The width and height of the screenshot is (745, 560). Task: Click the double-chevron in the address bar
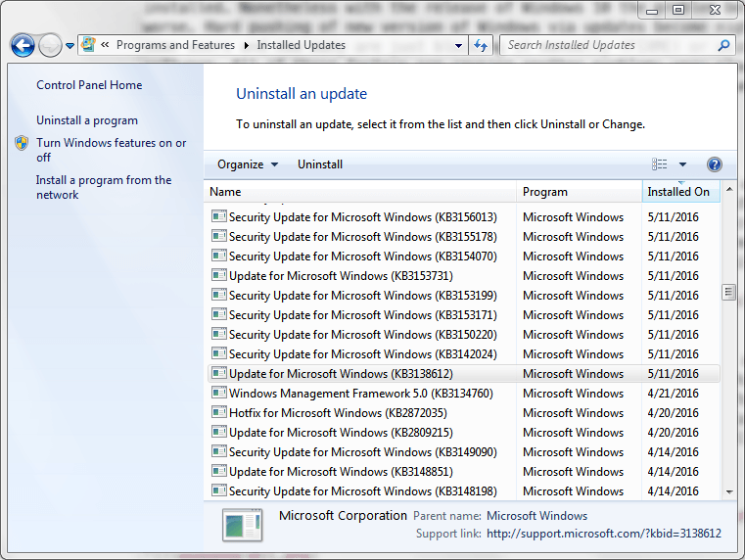point(105,45)
